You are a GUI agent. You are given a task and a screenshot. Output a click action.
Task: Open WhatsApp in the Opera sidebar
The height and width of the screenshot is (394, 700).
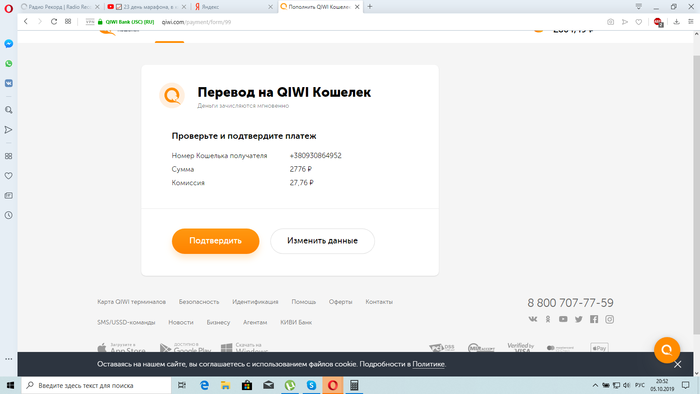pyautogui.click(x=8, y=64)
